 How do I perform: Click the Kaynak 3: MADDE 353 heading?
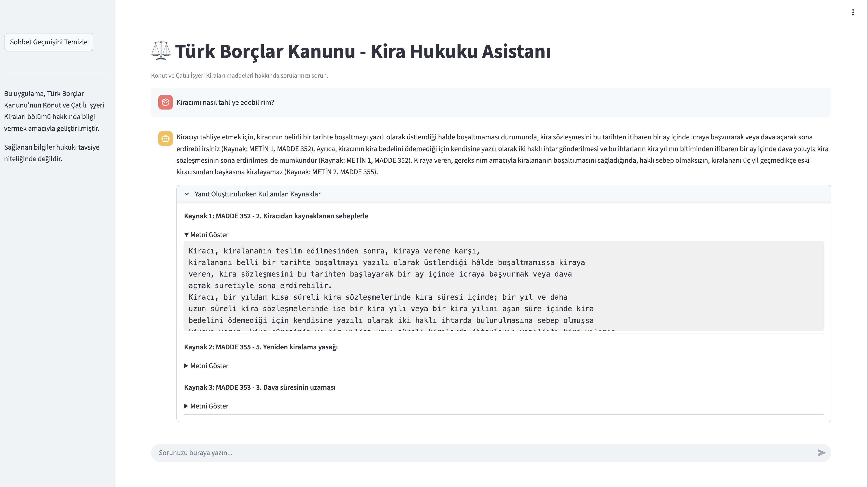[259, 387]
